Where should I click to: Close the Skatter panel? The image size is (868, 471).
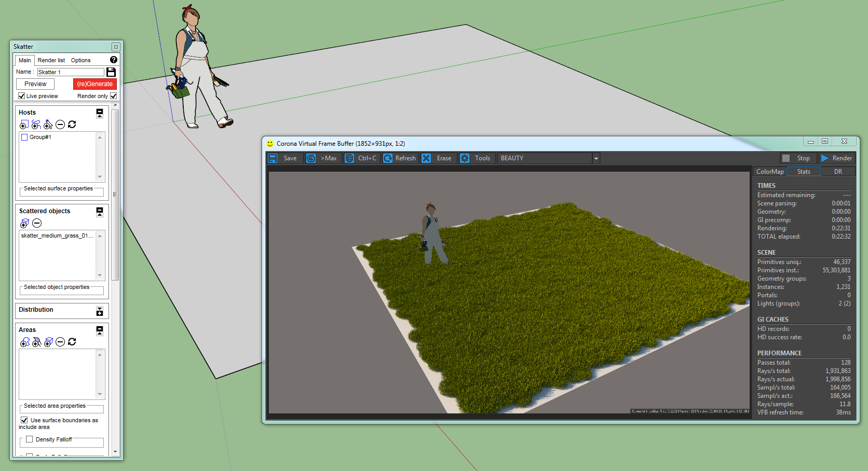pos(116,47)
